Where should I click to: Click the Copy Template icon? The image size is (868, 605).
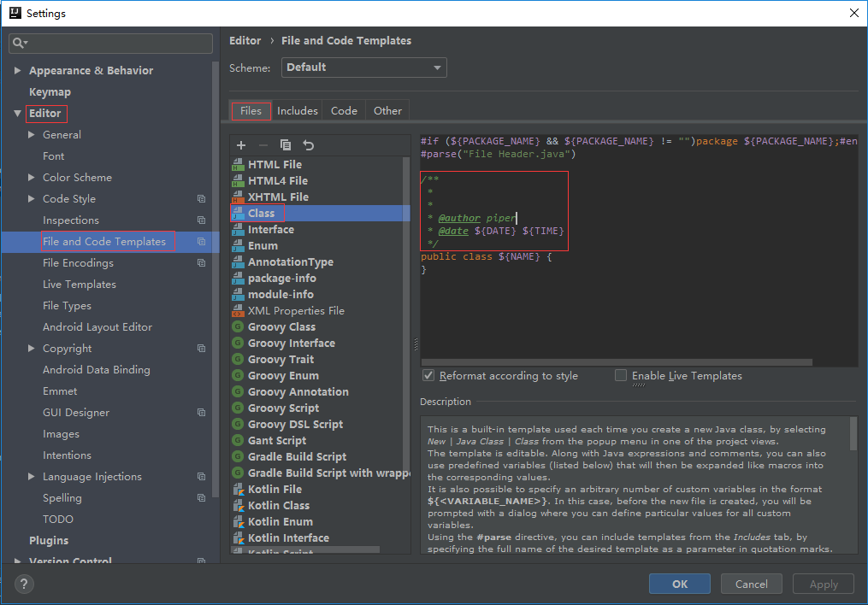286,145
